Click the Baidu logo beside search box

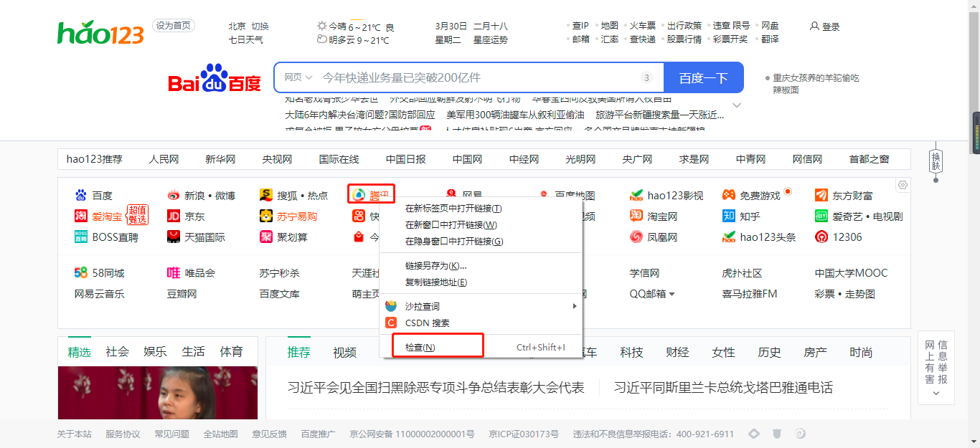click(215, 78)
